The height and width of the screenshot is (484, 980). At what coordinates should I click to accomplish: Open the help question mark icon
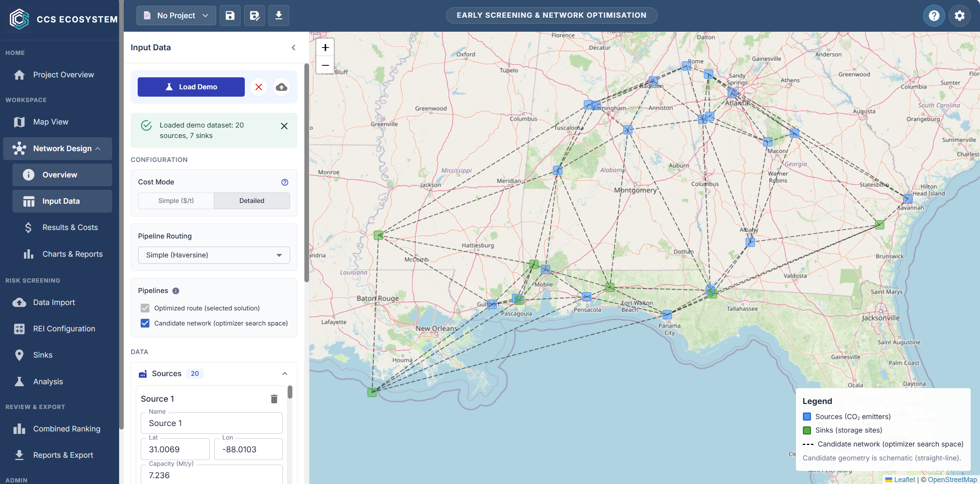coord(934,15)
